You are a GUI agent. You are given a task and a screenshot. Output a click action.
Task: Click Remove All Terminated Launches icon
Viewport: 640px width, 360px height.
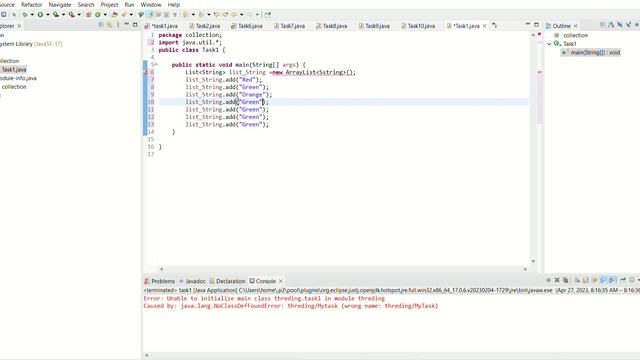[x=566, y=280]
